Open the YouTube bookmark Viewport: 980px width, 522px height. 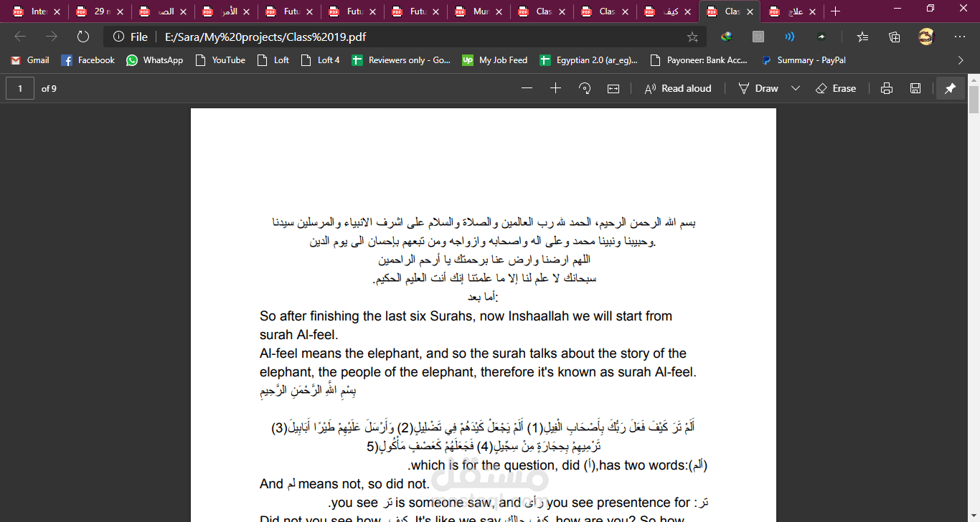click(220, 60)
